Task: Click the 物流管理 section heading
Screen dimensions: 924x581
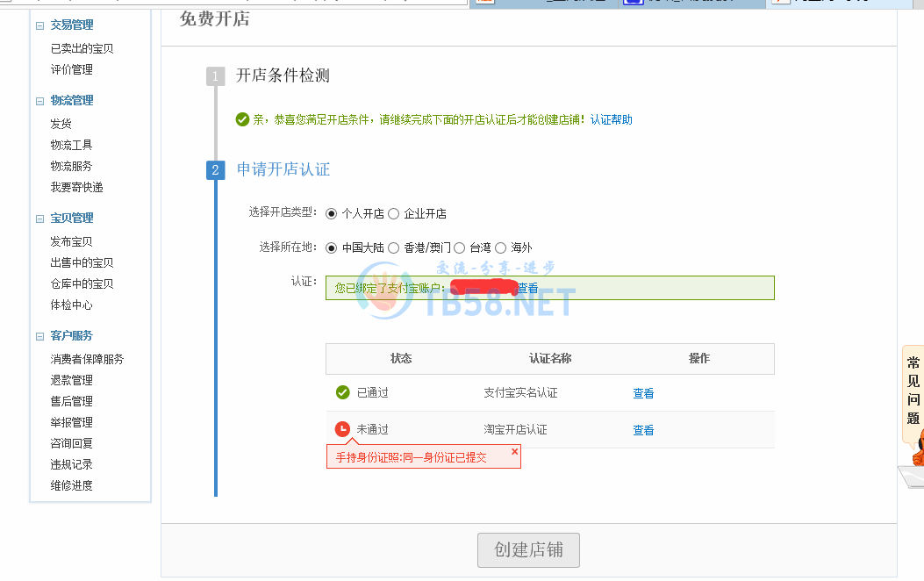Action: (72, 100)
